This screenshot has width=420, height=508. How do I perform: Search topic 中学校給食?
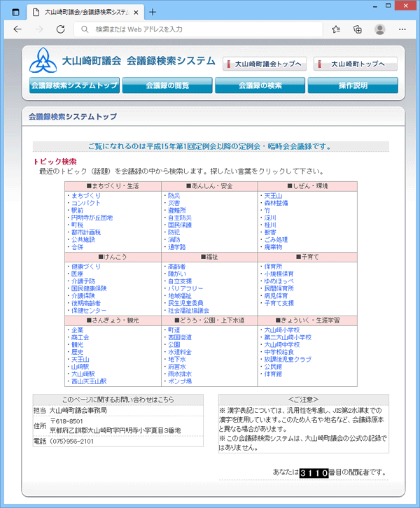pyautogui.click(x=279, y=352)
